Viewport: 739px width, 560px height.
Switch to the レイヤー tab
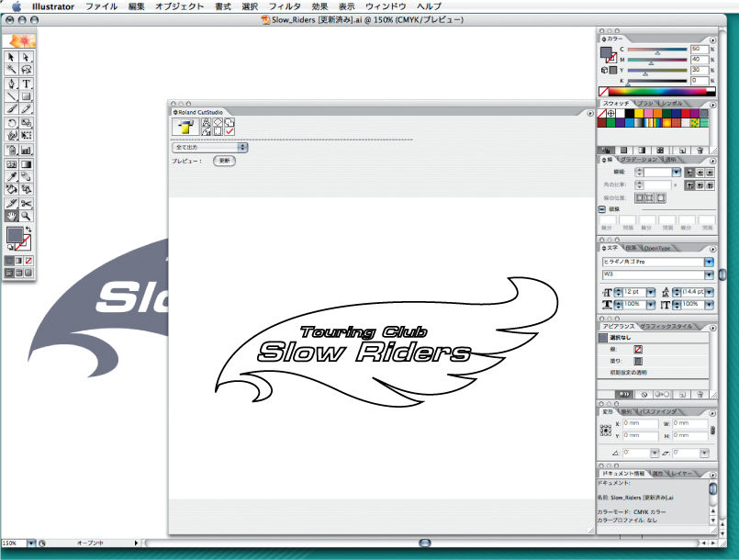coord(682,473)
